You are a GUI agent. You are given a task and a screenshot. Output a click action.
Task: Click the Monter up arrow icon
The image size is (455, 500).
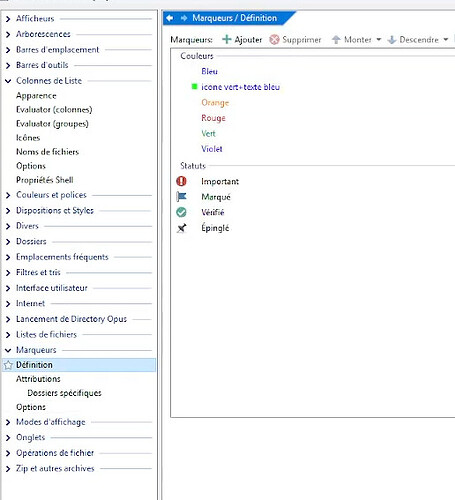pyautogui.click(x=336, y=40)
